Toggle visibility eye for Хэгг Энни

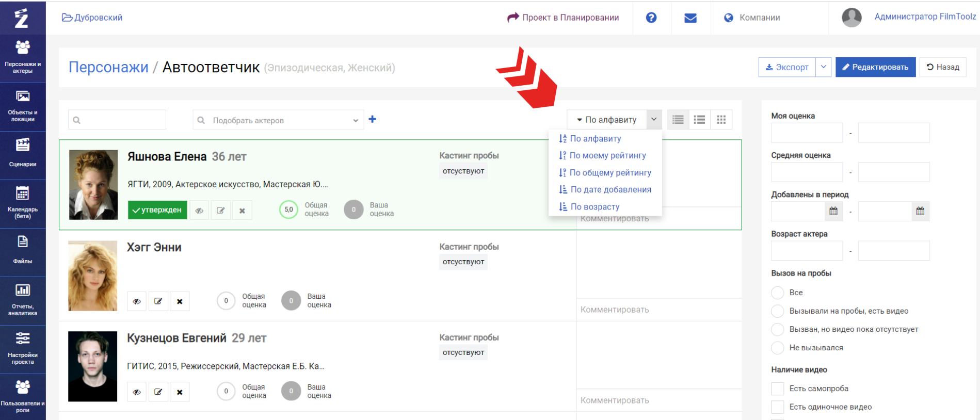click(x=137, y=301)
